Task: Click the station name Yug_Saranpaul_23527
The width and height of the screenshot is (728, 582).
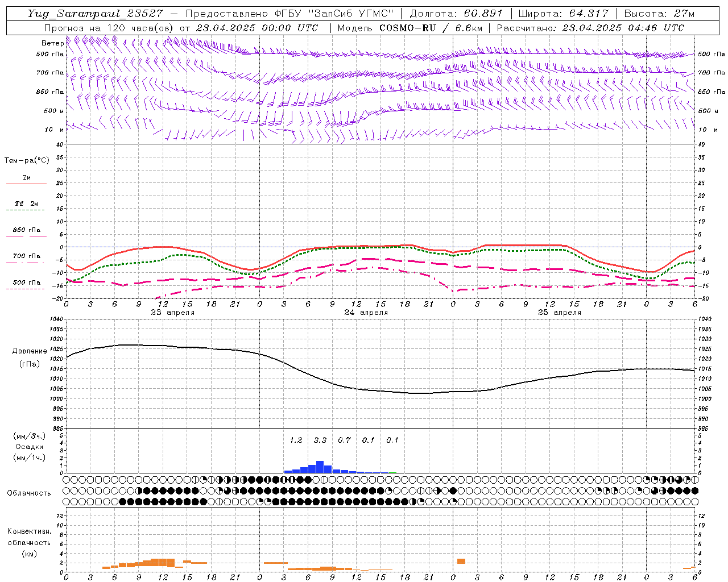Action: click(x=96, y=13)
